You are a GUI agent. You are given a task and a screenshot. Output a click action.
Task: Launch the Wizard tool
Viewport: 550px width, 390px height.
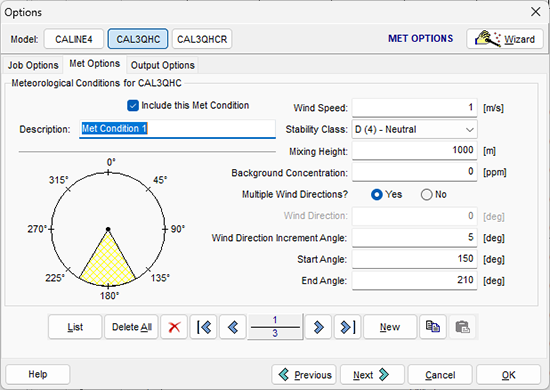(505, 39)
